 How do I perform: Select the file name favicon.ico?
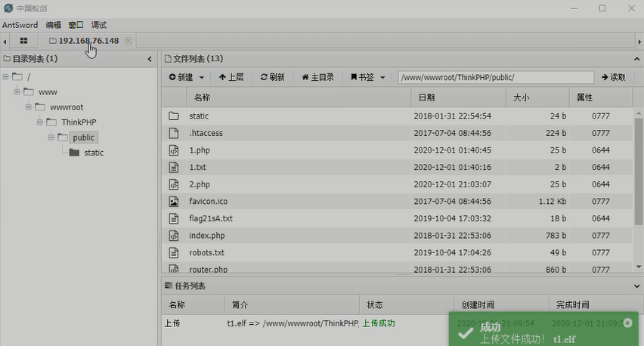pos(208,202)
